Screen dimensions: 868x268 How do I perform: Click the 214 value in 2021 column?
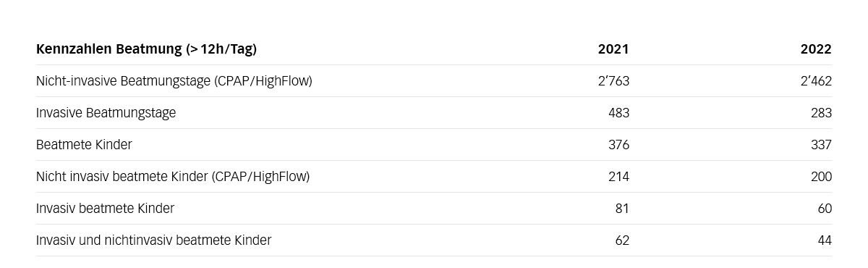coord(618,177)
